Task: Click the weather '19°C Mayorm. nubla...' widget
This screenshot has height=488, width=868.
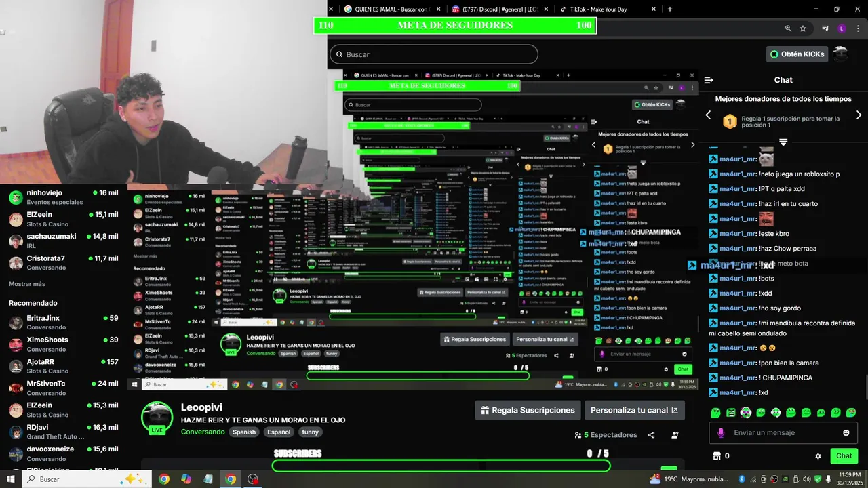Action: [x=690, y=479]
